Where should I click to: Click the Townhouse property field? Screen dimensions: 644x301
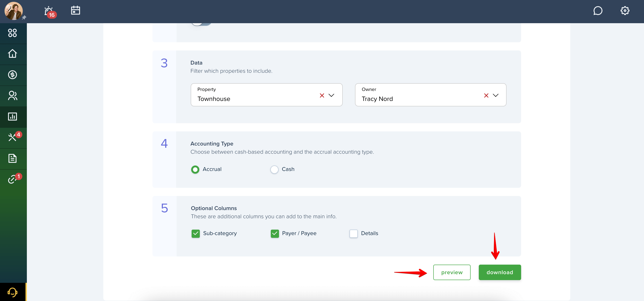(x=266, y=95)
